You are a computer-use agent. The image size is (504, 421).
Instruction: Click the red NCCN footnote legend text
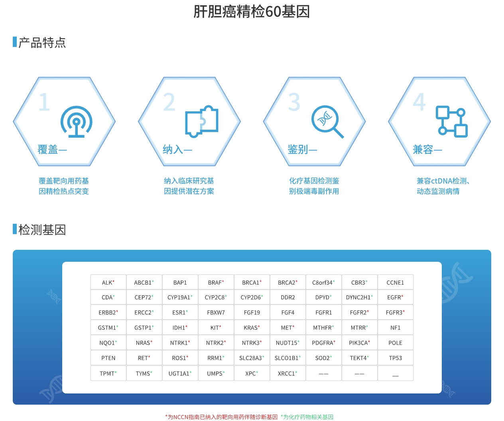pyautogui.click(x=221, y=417)
